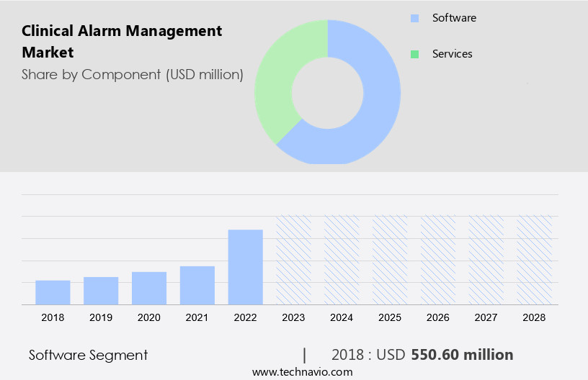This screenshot has width=588, height=380.
Task: Click the 2021 bar in chart
Action: (197, 285)
